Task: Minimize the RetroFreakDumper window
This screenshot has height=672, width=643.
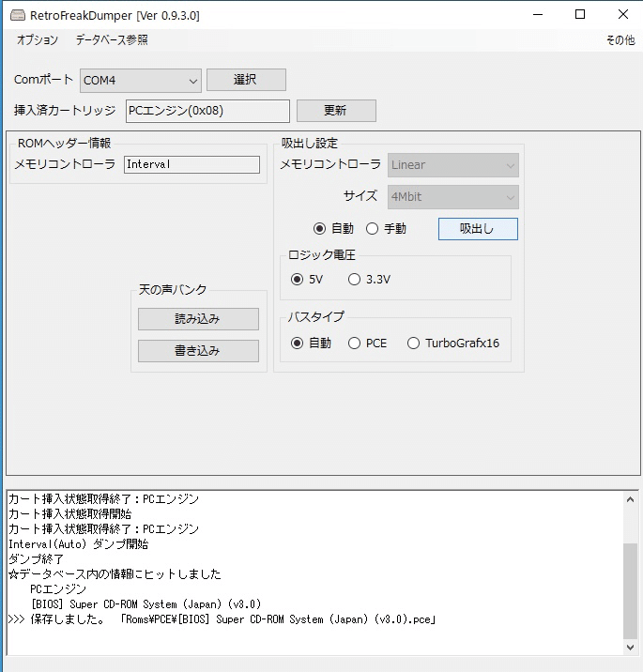Action: (538, 15)
